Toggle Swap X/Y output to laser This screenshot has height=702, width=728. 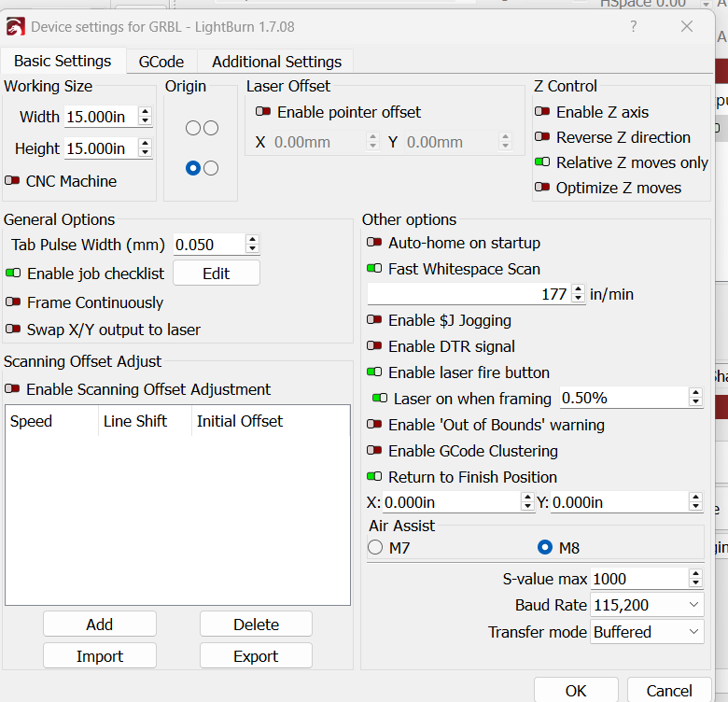(x=13, y=330)
